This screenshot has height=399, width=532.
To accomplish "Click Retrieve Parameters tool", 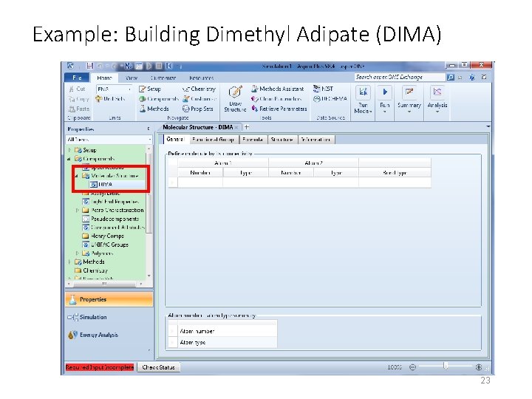I will point(279,109).
